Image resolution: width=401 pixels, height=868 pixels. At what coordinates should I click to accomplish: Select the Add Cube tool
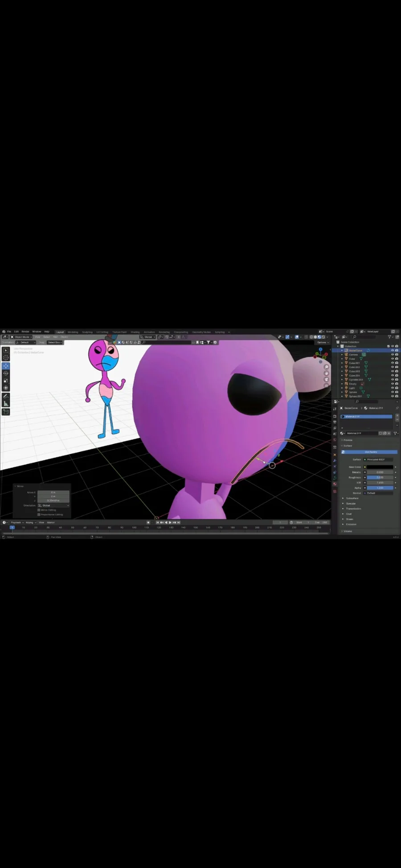(x=6, y=412)
